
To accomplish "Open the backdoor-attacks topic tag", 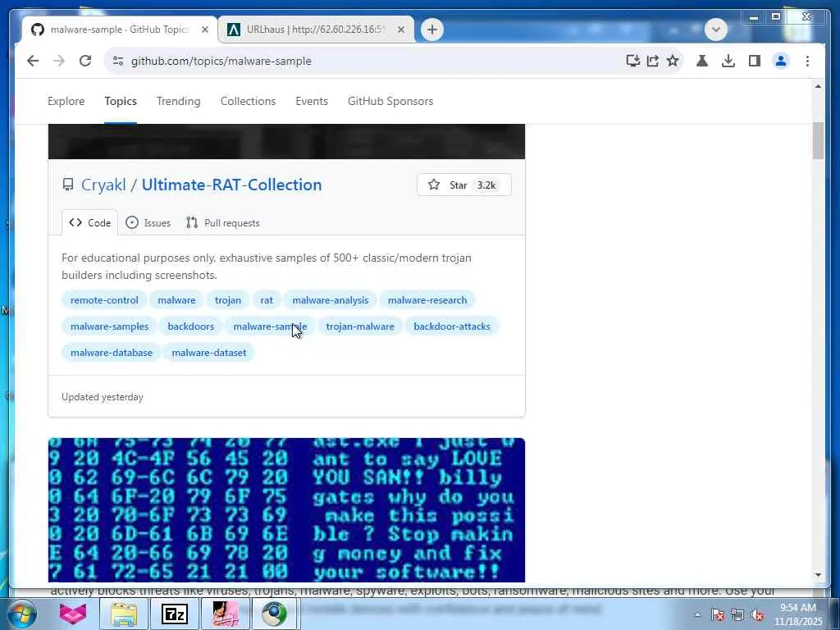I will (452, 326).
